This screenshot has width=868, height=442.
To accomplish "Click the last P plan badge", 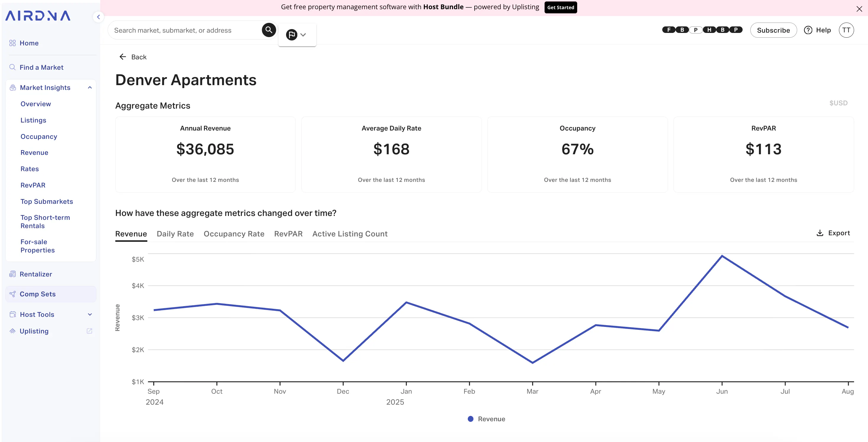I will click(x=735, y=30).
